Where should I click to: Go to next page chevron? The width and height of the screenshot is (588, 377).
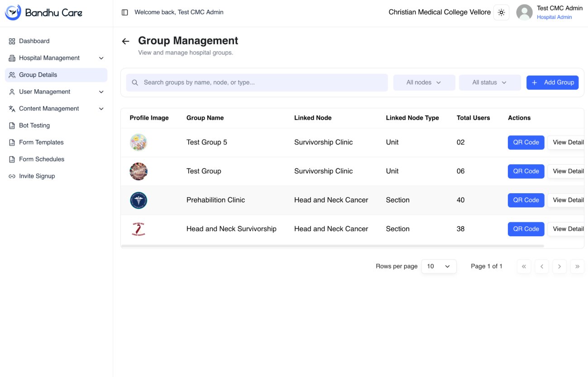click(559, 267)
